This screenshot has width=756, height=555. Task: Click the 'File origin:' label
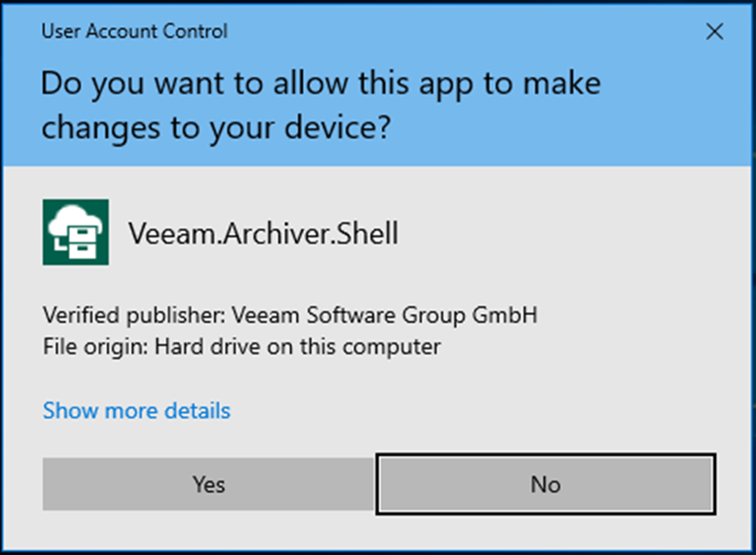95,347
